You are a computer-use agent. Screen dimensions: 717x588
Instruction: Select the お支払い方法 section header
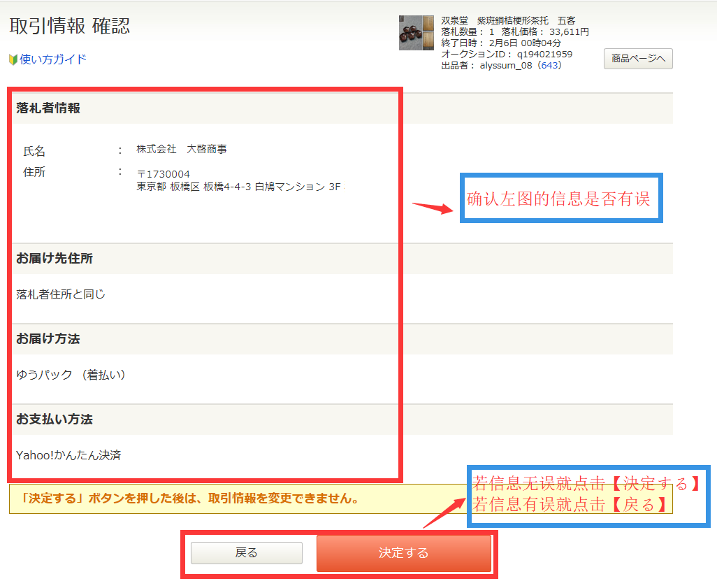55,420
